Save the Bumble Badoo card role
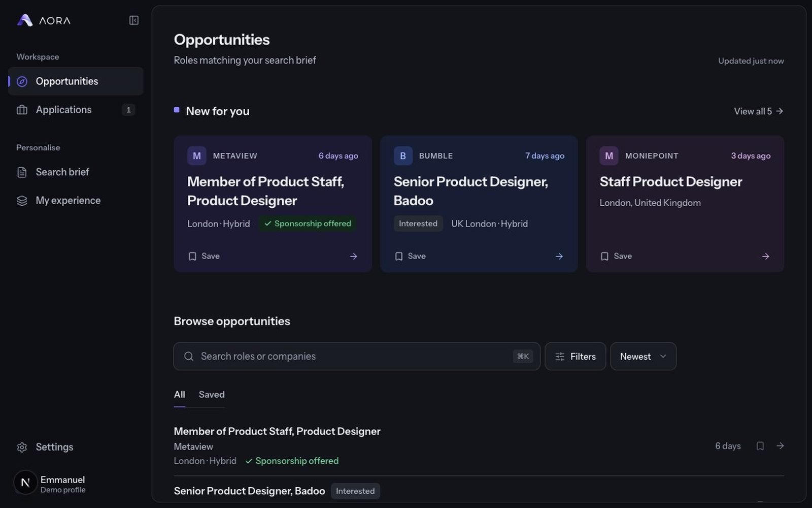The image size is (812, 508). click(410, 256)
